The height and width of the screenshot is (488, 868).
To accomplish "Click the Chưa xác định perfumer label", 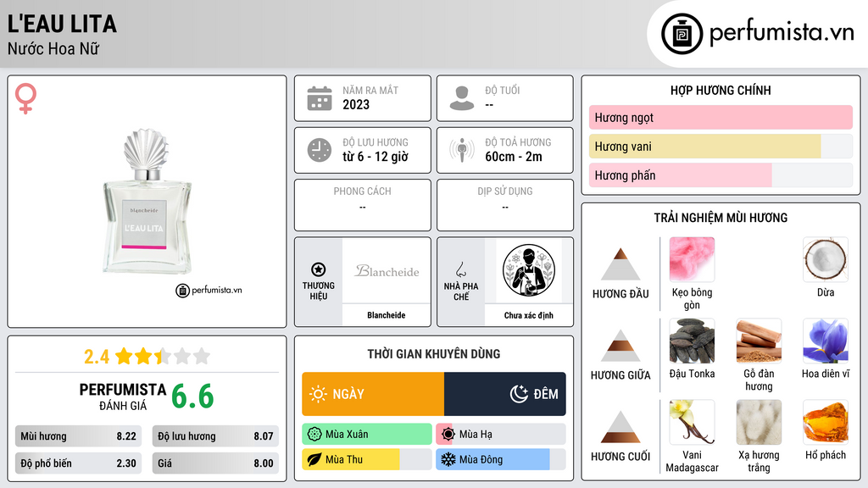I will click(x=528, y=315).
